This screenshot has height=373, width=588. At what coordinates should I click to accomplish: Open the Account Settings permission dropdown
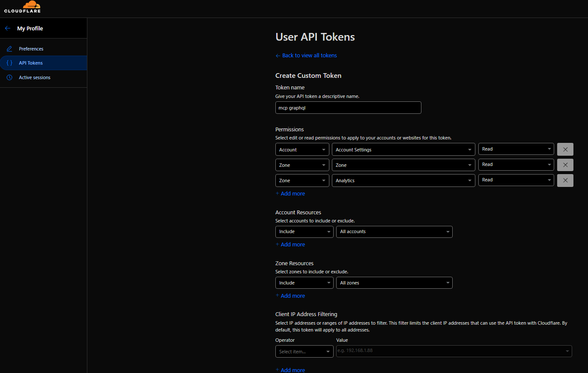click(403, 150)
